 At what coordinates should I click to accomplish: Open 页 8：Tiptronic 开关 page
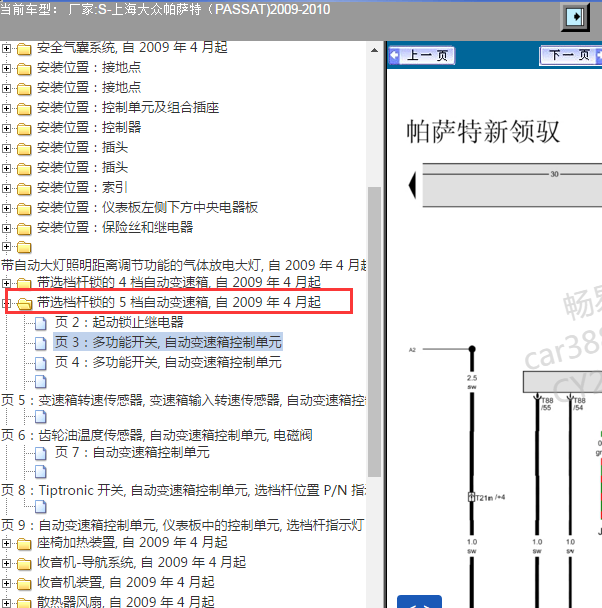tap(183, 491)
